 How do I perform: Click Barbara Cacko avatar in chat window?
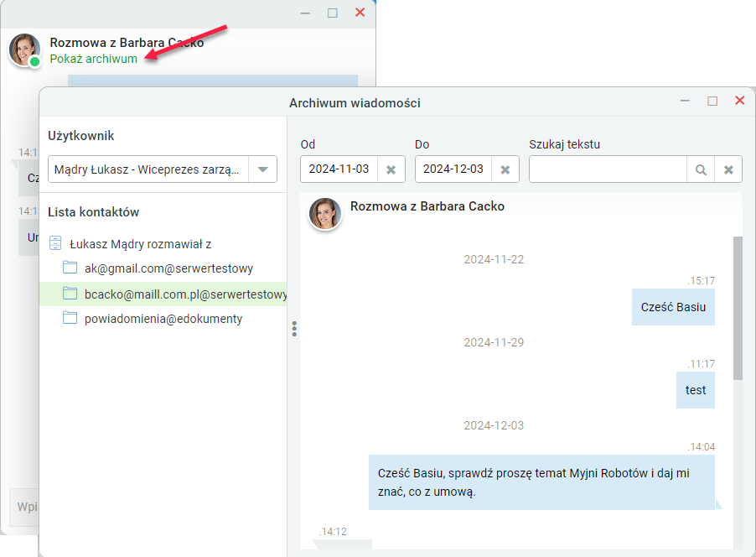(24, 49)
